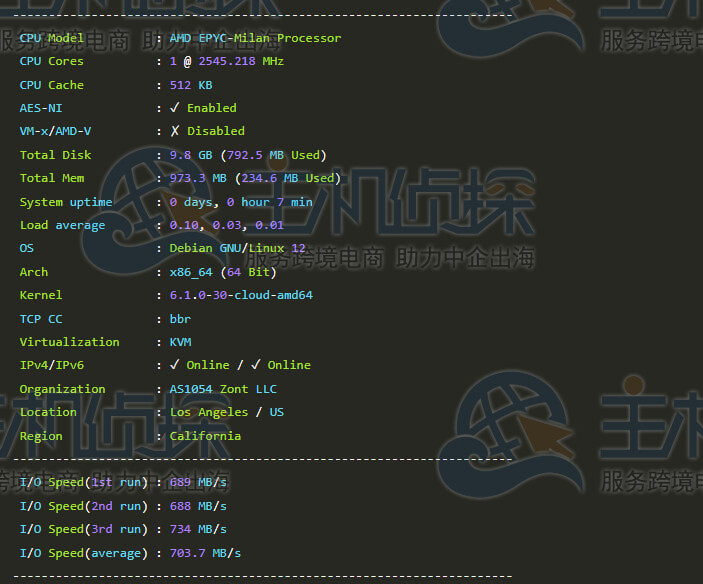
Task: Select 'x86_64 (64 Bit)' architecture value
Action: (223, 273)
